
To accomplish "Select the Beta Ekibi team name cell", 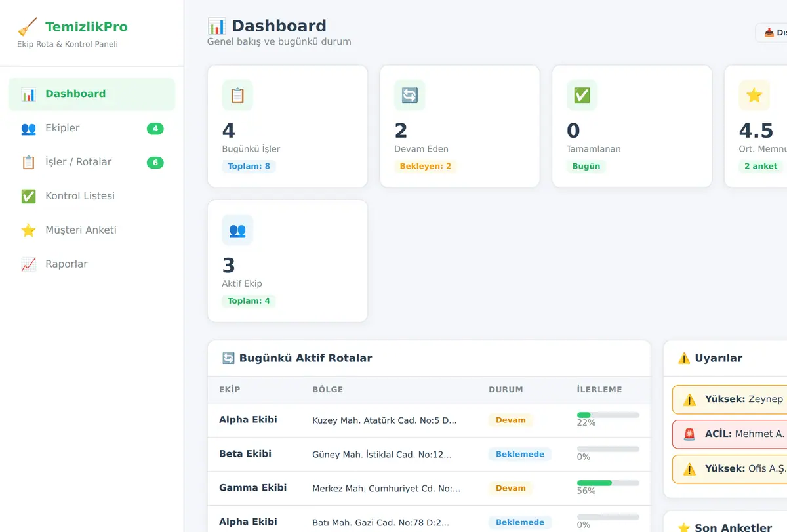I will (x=245, y=454).
